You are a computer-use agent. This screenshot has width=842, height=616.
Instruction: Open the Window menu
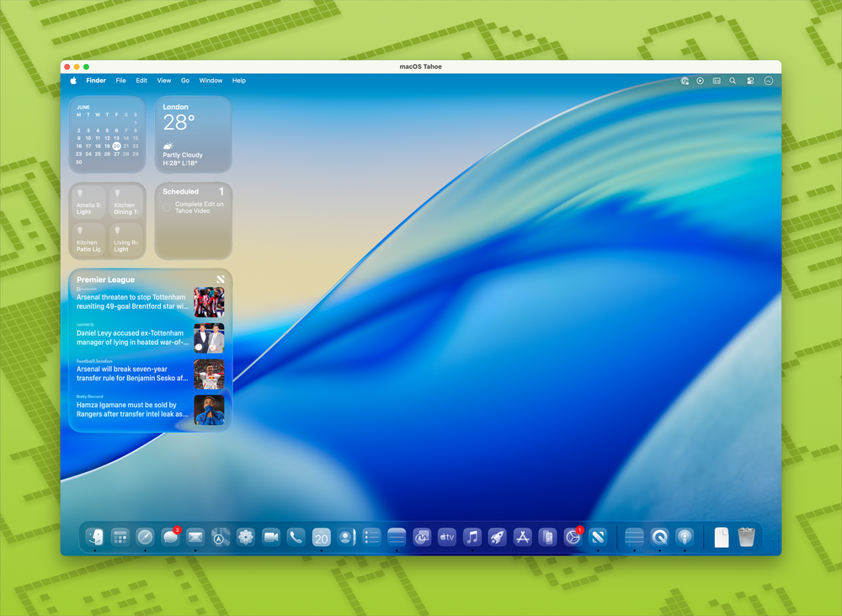click(210, 81)
